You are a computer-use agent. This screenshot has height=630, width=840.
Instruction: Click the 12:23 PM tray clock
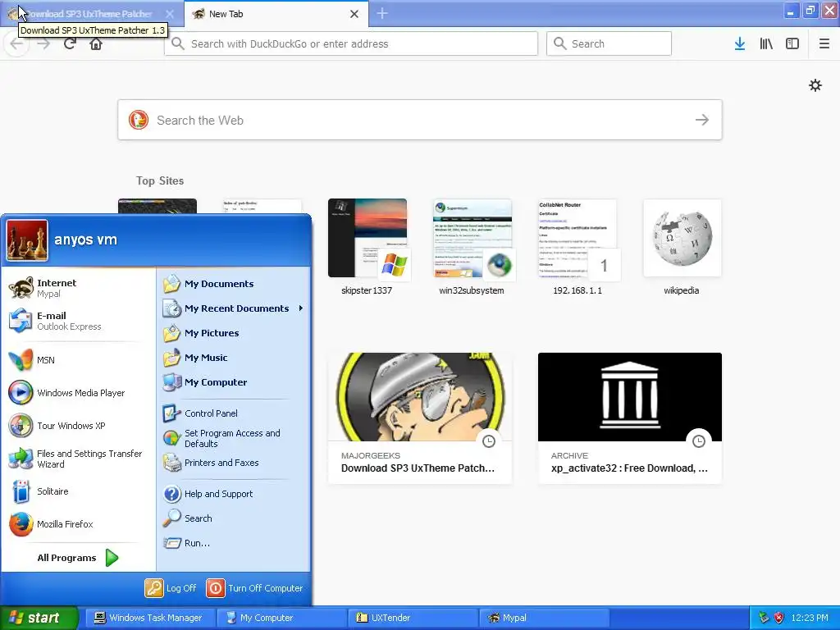pos(810,619)
